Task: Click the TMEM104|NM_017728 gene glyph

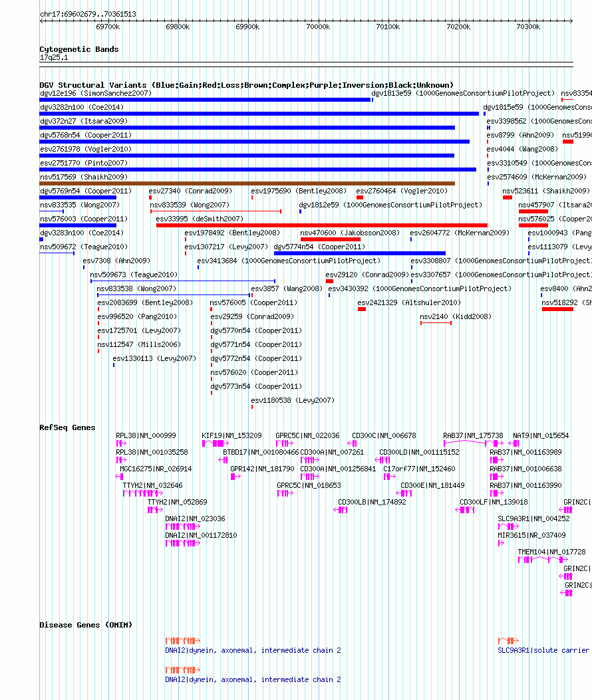Action: point(543,559)
